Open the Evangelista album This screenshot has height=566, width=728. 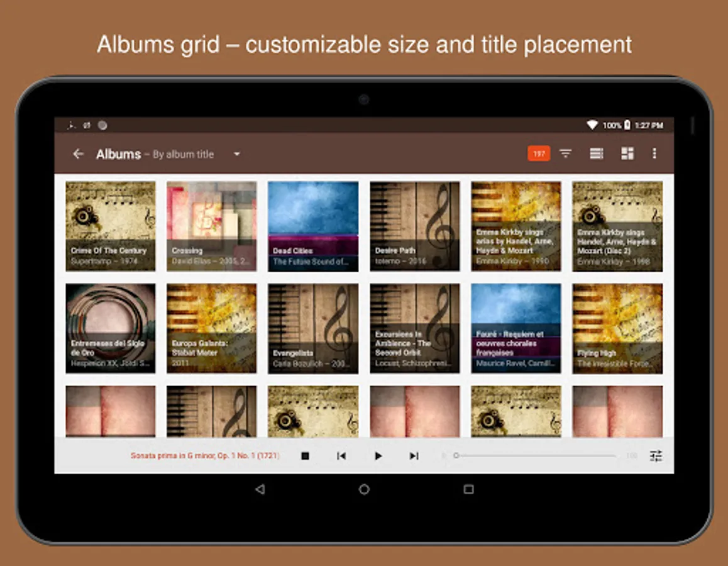(313, 328)
